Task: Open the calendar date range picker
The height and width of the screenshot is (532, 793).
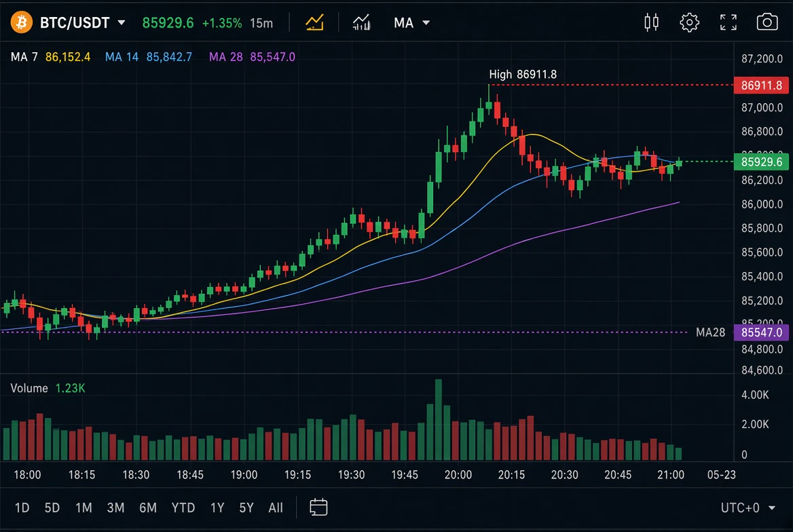Action: pos(318,507)
